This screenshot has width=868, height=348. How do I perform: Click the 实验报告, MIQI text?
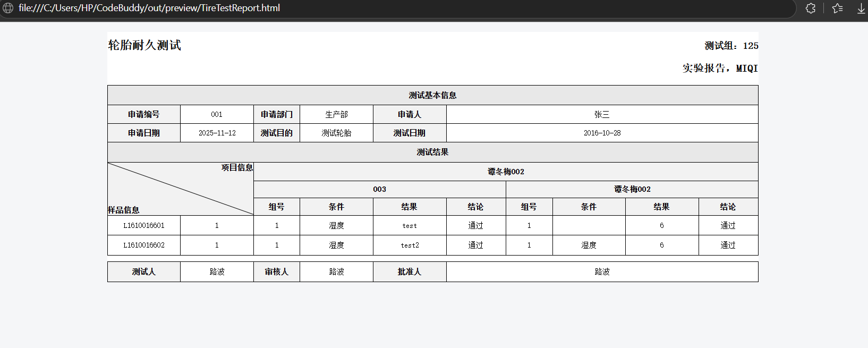tap(720, 68)
